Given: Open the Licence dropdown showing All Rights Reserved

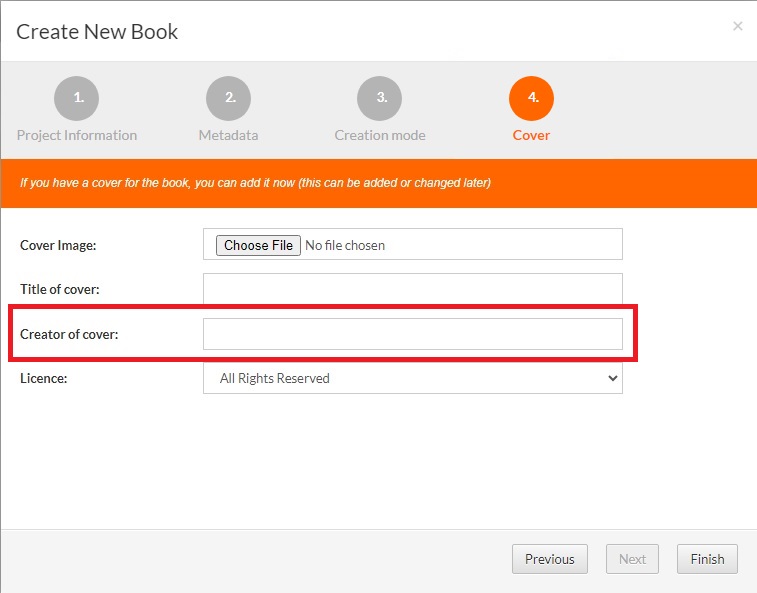Looking at the screenshot, I should click(x=412, y=378).
